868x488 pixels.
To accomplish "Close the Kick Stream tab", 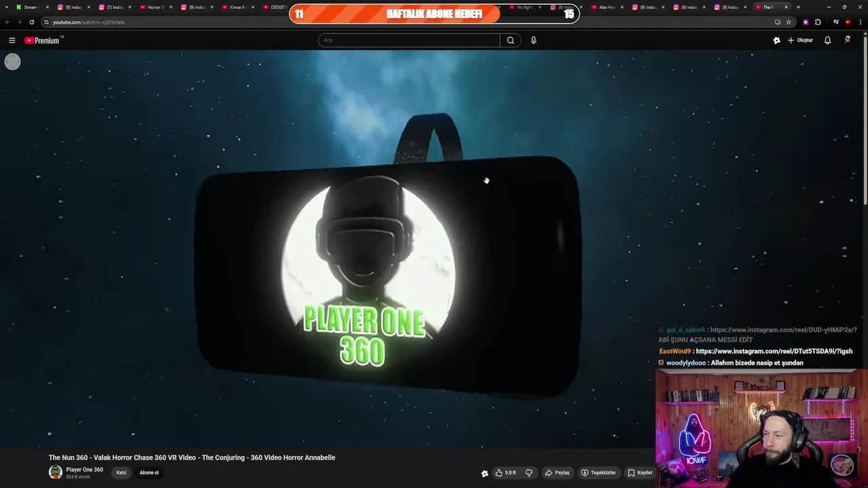I will pos(47,7).
